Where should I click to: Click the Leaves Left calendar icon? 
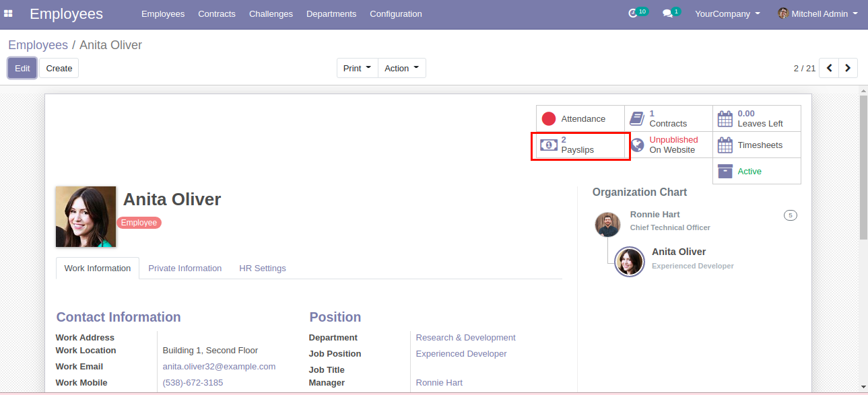(725, 119)
